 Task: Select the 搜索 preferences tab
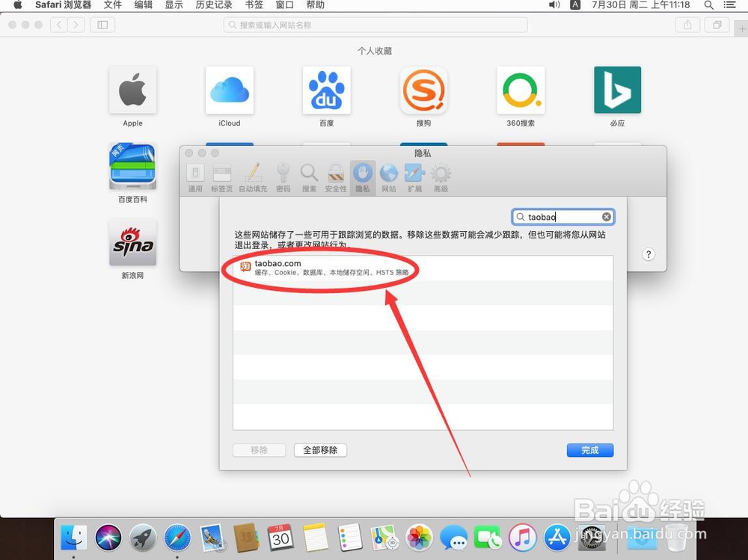pos(309,178)
